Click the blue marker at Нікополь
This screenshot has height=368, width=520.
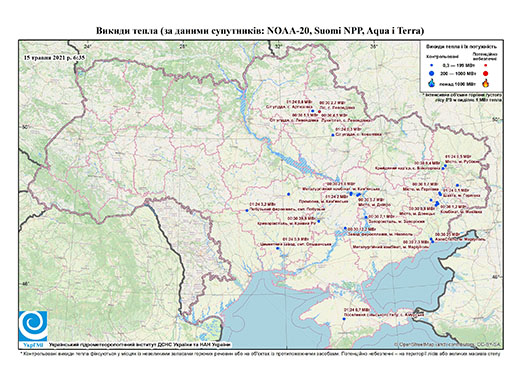[345, 229]
